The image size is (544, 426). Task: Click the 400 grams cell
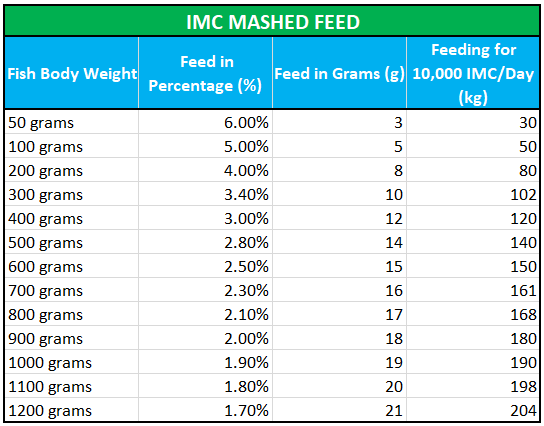(x=72, y=218)
